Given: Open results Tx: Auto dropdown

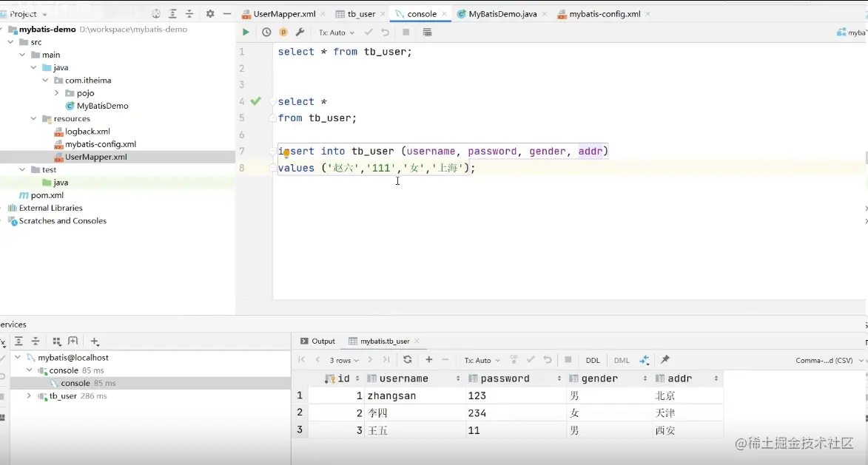Looking at the screenshot, I should tap(482, 360).
